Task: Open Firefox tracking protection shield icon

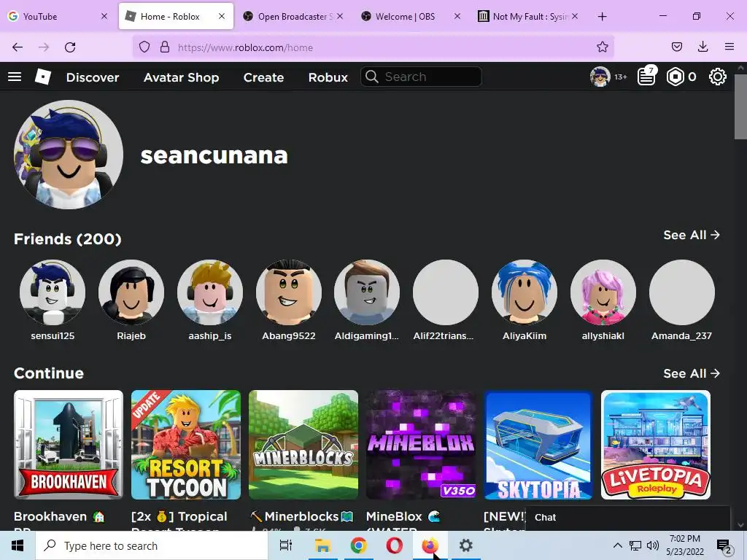Action: tap(144, 47)
